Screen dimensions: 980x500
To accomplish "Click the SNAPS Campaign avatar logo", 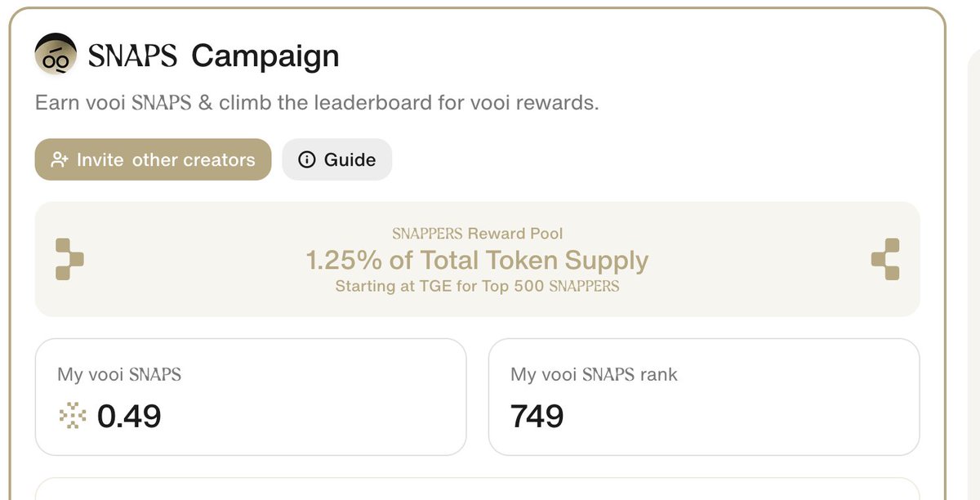I will (56, 56).
